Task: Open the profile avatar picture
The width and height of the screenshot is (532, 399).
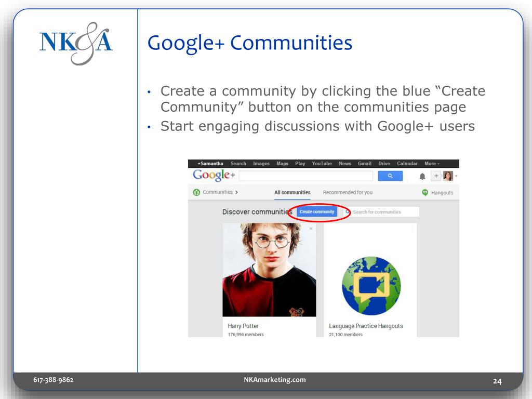Action: point(448,176)
